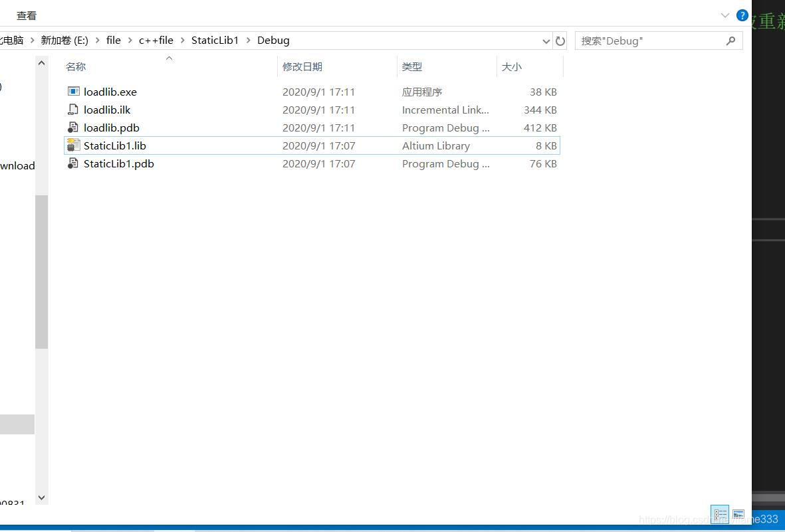Switch to large icons view layout
Screen dimensions: 785x532
coord(738,514)
